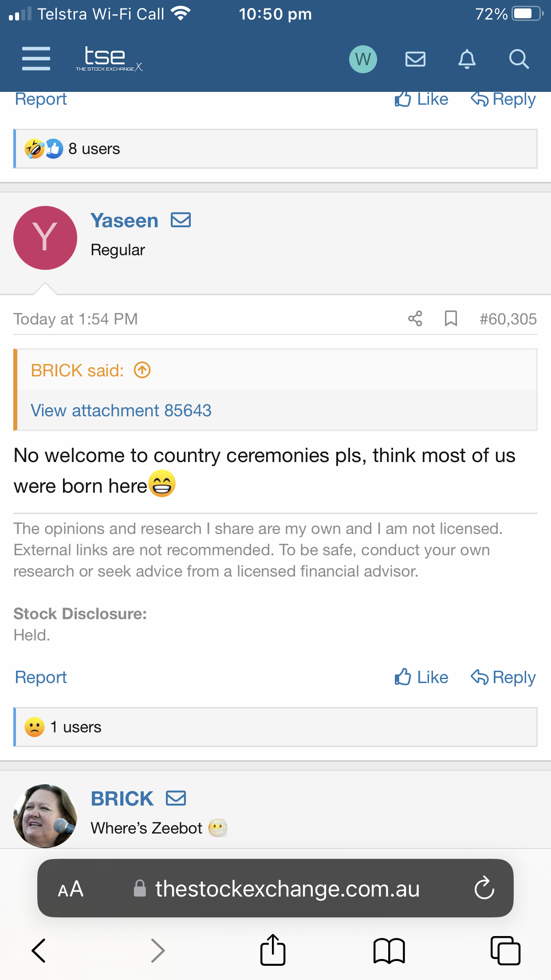Report Yaseen's post
This screenshot has width=551, height=980.
click(41, 677)
